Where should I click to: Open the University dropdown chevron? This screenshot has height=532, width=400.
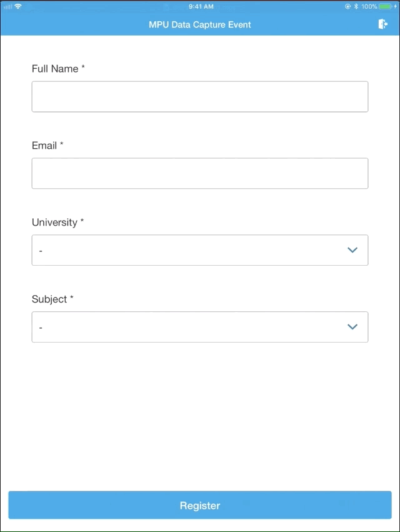(x=352, y=250)
